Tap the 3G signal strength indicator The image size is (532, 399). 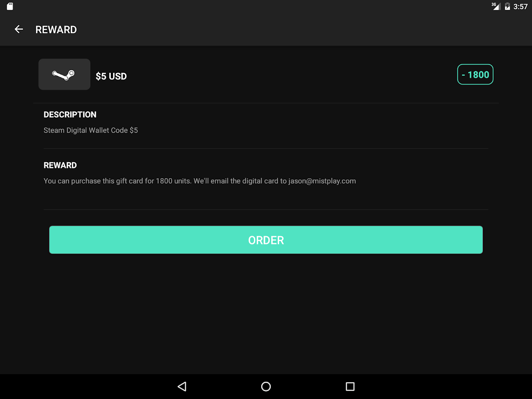[x=496, y=6]
